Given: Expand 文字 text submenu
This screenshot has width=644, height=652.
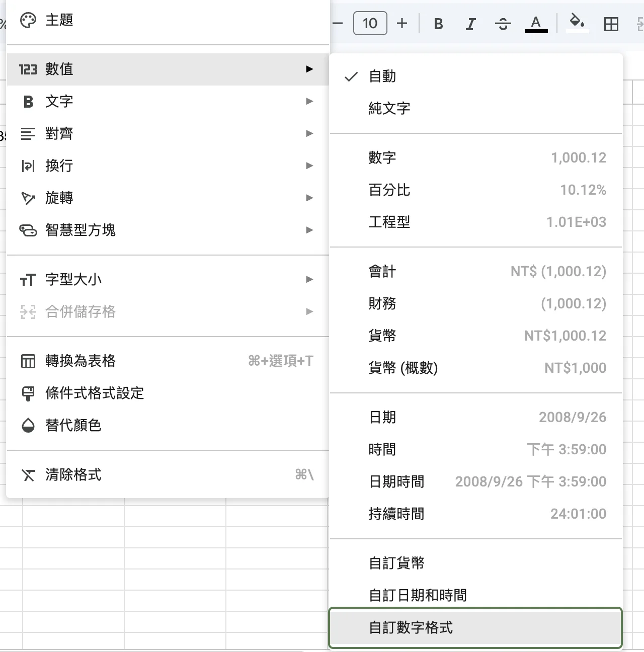Looking at the screenshot, I should [168, 101].
